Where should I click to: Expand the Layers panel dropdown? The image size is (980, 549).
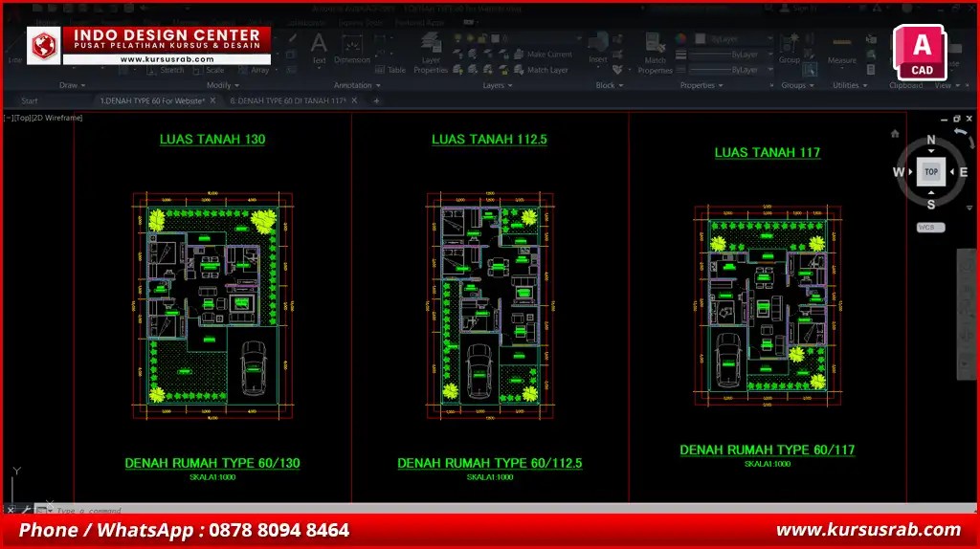pos(498,85)
